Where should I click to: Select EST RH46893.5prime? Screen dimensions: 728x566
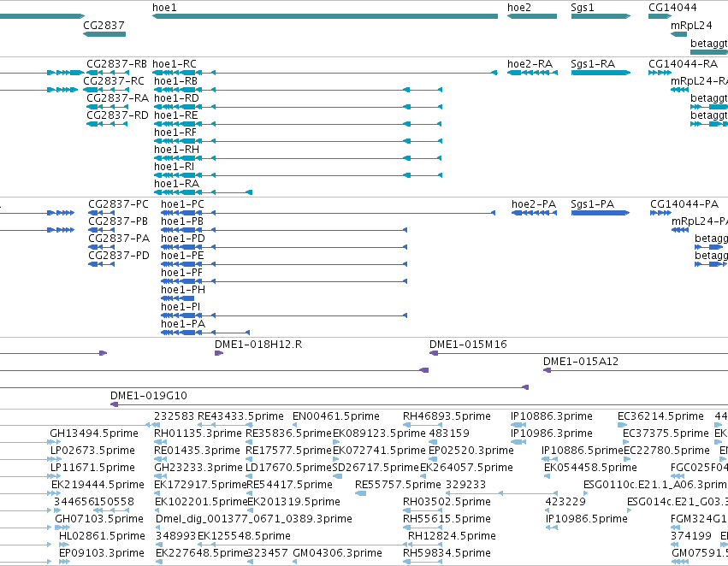click(447, 416)
